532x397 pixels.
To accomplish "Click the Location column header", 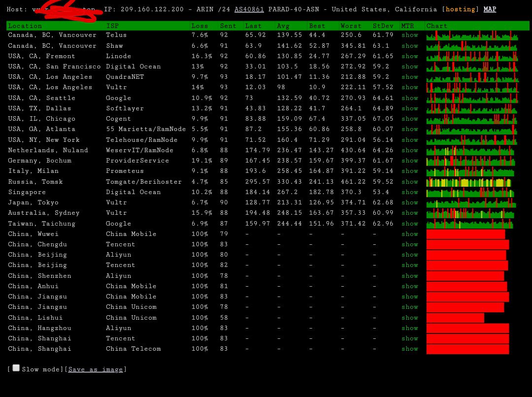I will (25, 26).
